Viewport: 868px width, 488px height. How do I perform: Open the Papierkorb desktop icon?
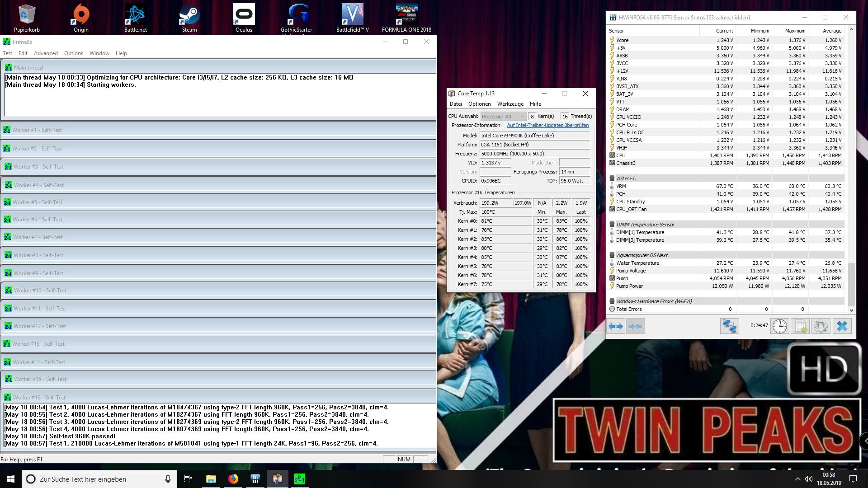(27, 18)
